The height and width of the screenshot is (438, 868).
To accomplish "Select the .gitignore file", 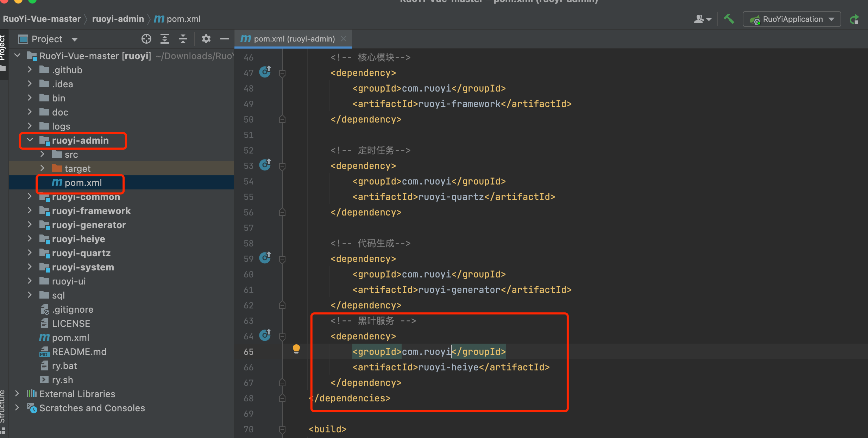I will pos(73,309).
